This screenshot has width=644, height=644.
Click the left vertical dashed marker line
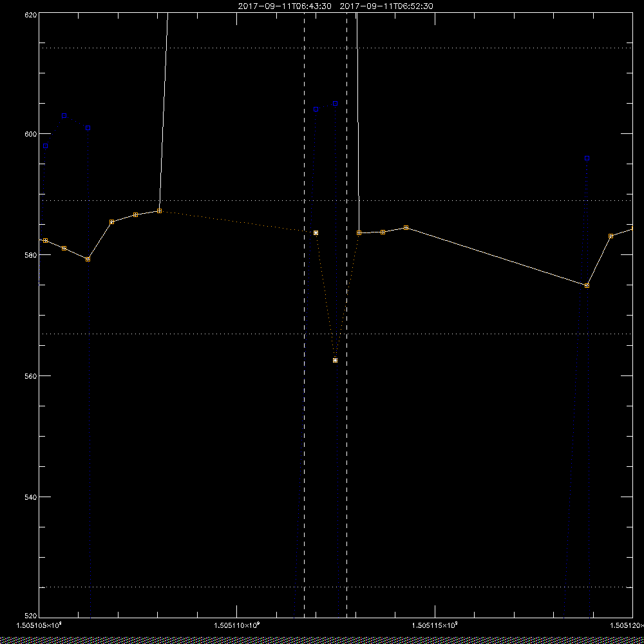click(x=305, y=315)
